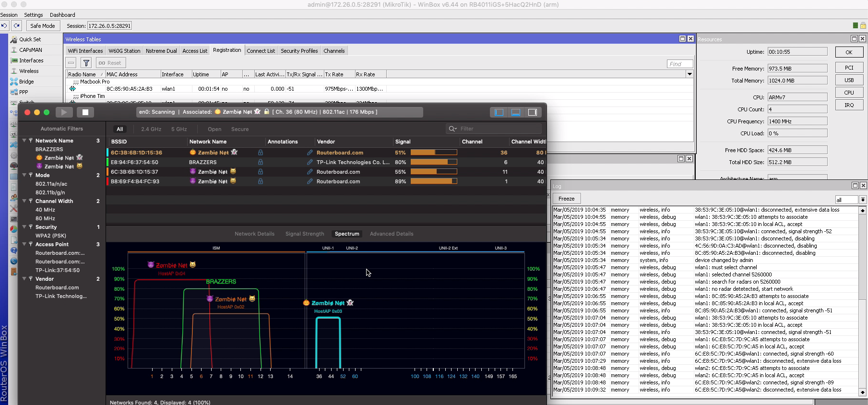The height and width of the screenshot is (405, 868).
Task: Click the scanner Filter search field
Action: 494,129
